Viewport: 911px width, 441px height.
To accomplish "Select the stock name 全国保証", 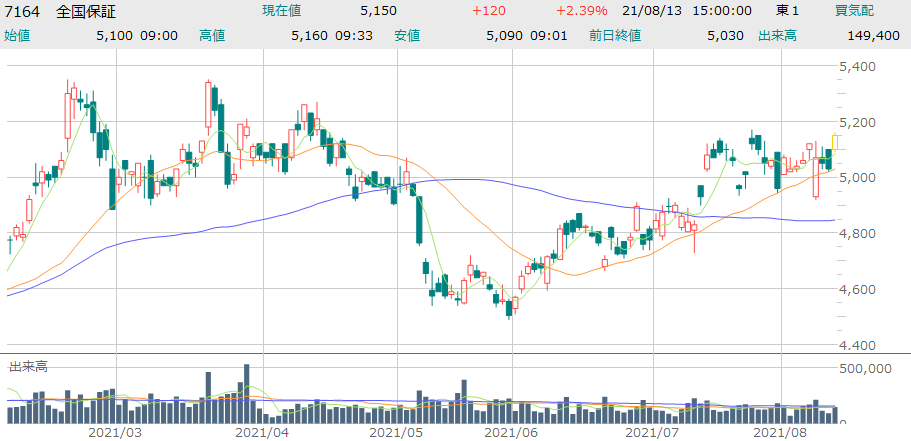I will (x=87, y=11).
